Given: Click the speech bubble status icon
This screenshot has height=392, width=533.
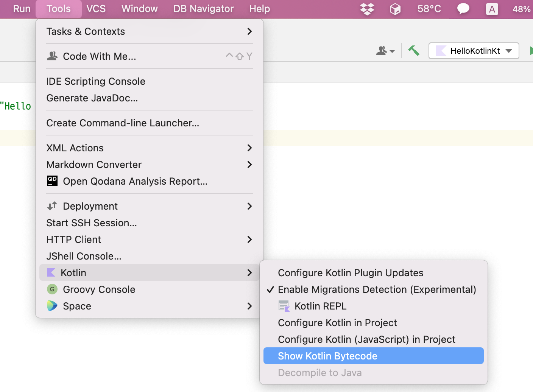Looking at the screenshot, I should point(463,9).
